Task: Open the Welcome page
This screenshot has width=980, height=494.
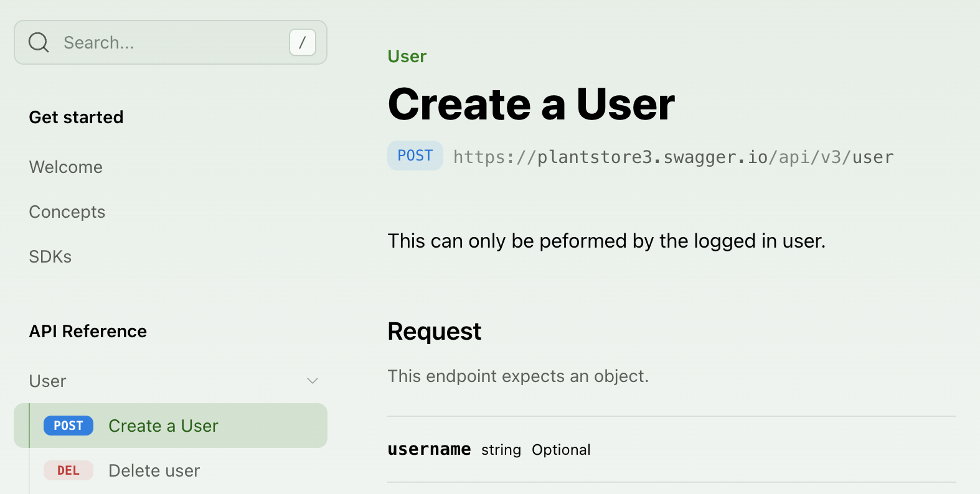Action: click(66, 167)
